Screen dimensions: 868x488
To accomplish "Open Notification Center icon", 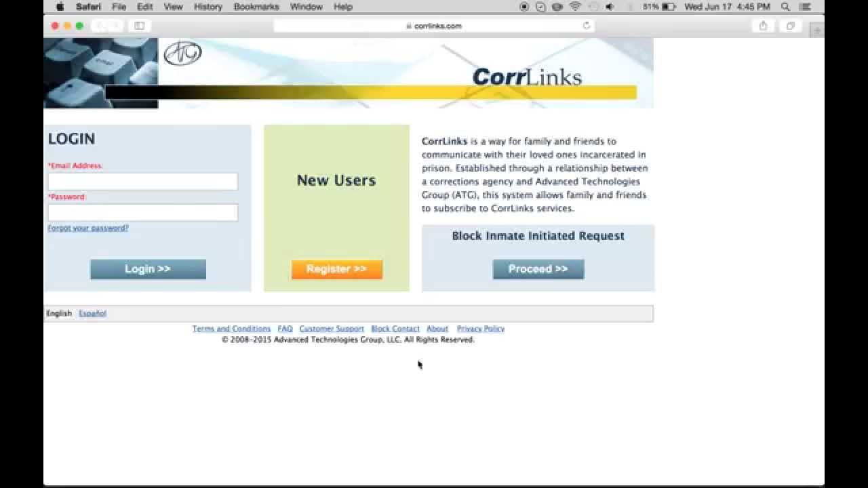I will 805,7.
